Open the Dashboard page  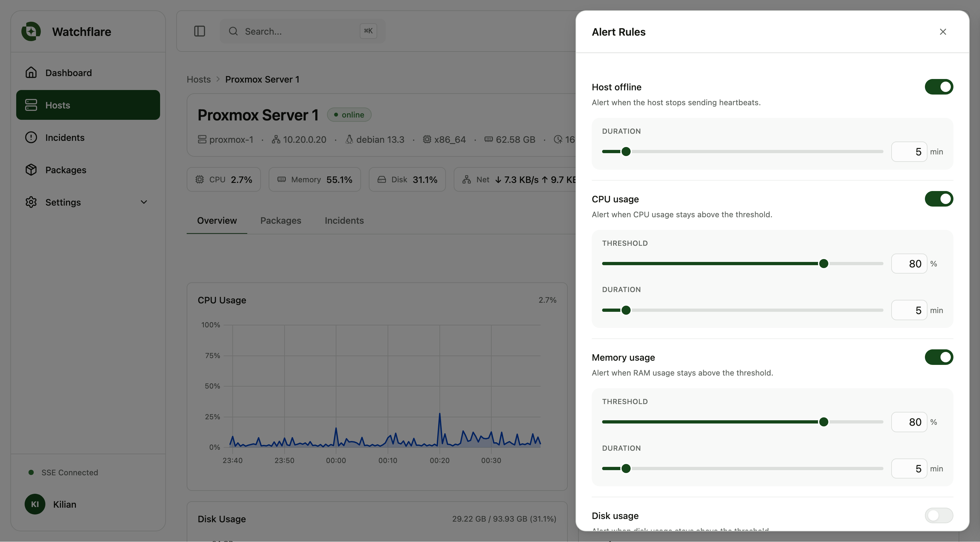coord(88,73)
